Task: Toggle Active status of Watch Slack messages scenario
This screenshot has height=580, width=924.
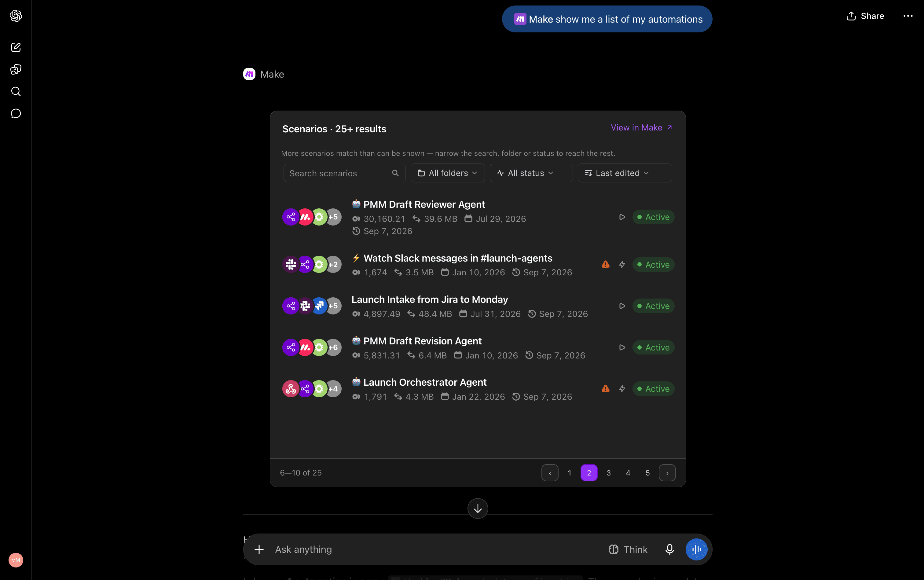Action: (x=653, y=264)
